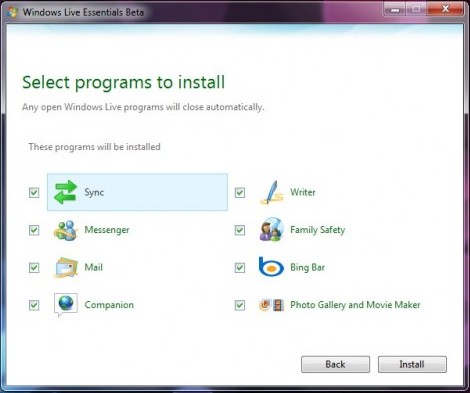Screen dimensions: 470x393
Task: Click Photo Gallery and Movie Maker label
Action: point(355,305)
